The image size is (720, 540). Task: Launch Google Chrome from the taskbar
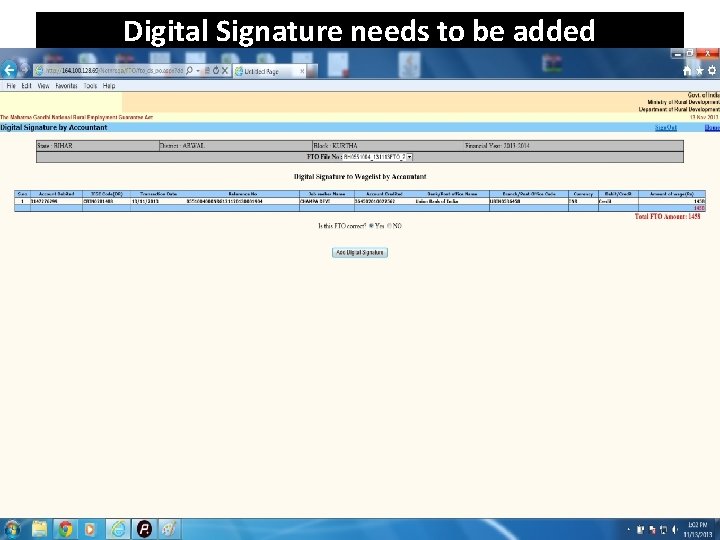pos(65,529)
